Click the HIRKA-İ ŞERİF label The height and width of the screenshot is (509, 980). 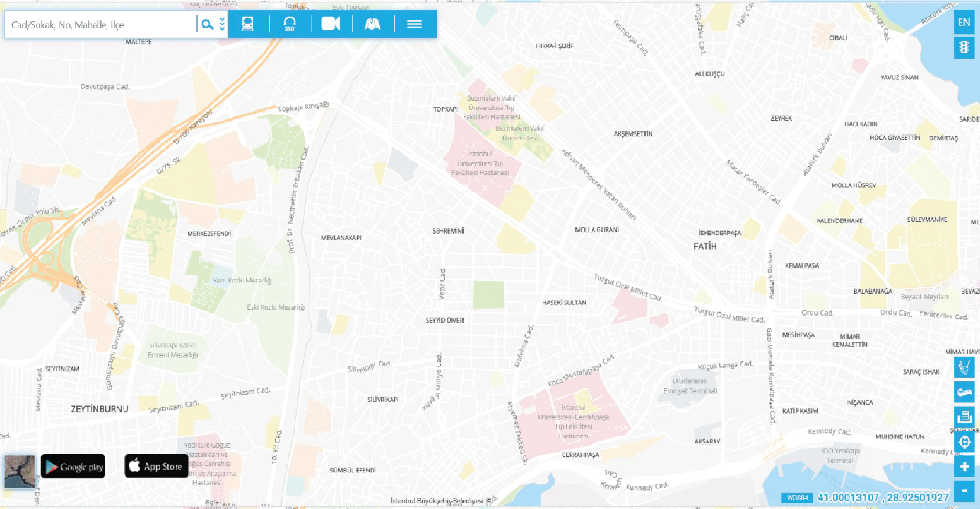555,46
